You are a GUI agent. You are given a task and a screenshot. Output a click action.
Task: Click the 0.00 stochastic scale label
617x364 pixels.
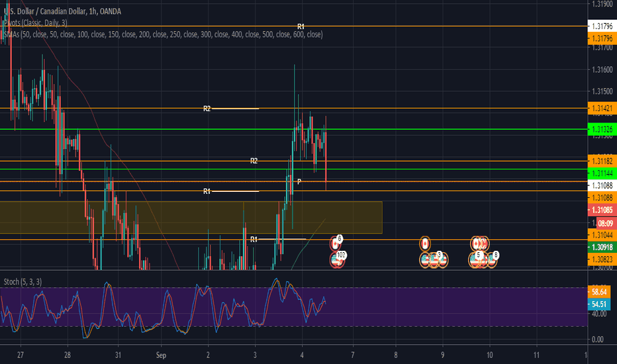point(597,340)
